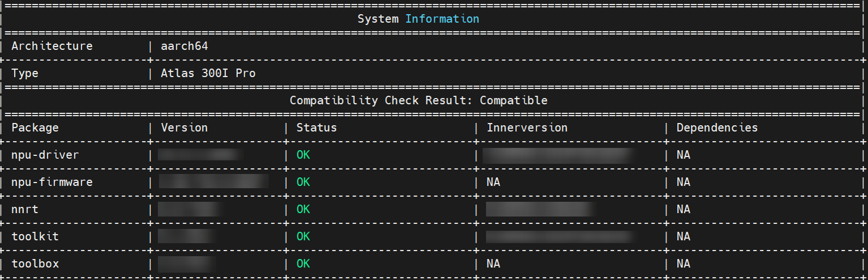Click the OK status for toolkit

[x=303, y=236]
